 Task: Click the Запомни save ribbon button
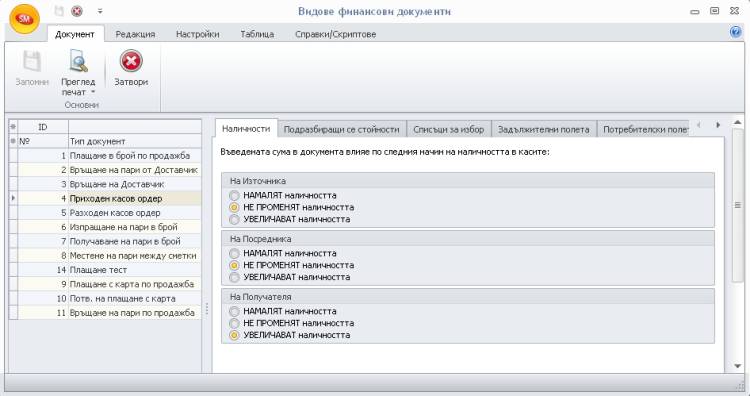click(x=32, y=69)
